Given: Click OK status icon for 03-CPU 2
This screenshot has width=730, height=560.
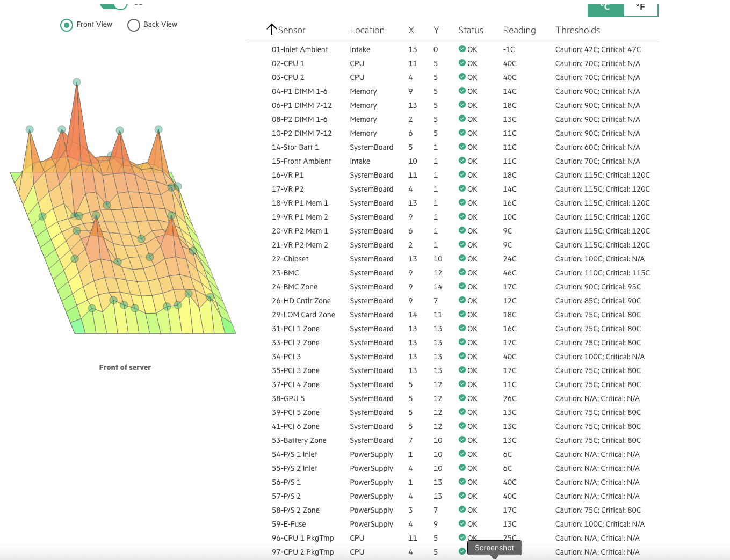Looking at the screenshot, I should (x=462, y=77).
